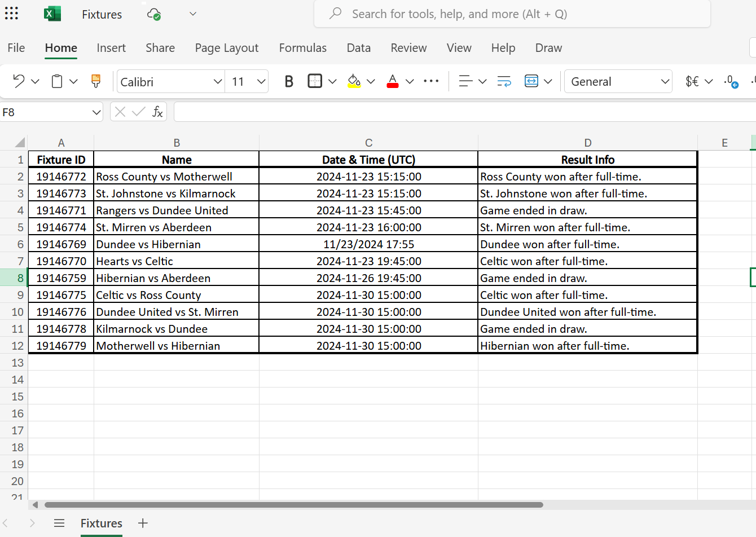
Task: Click the select all corner triangle
Action: tap(20, 142)
